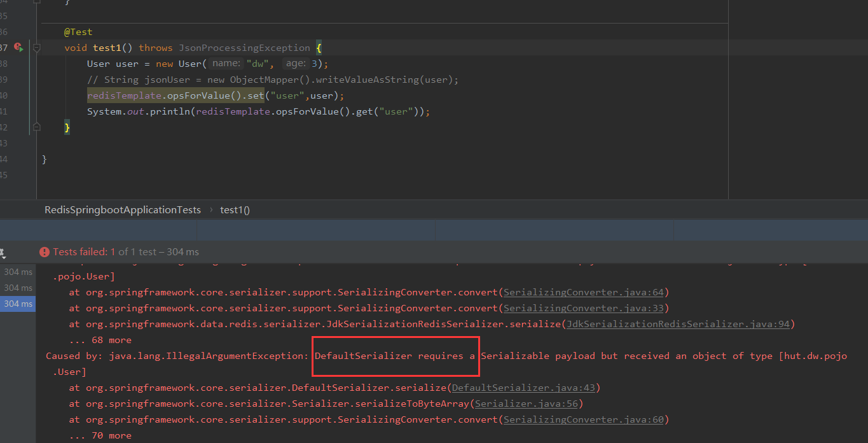
Task: Click the run test gutter icon beside test1
Action: click(x=18, y=48)
